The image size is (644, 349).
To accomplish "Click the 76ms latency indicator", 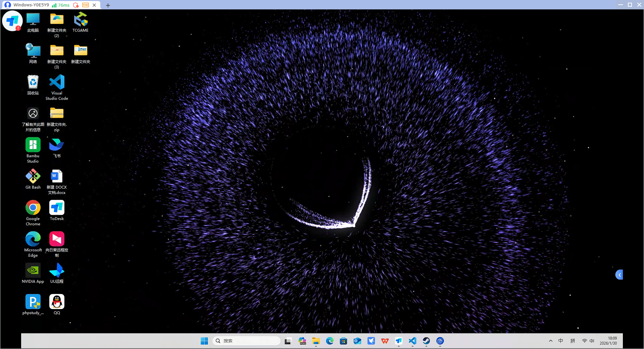I will tap(61, 5).
